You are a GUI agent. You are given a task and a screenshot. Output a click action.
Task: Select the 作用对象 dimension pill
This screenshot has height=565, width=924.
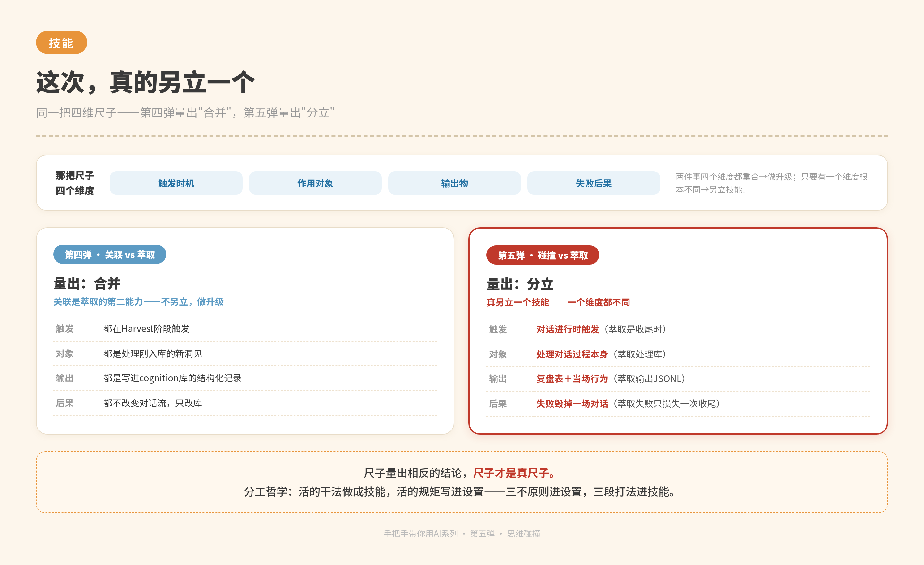pos(315,183)
